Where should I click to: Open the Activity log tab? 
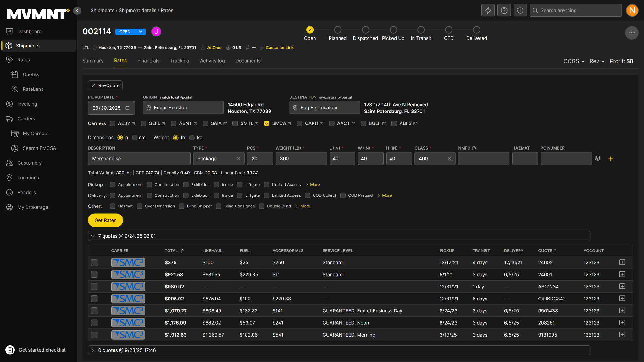pos(212,61)
